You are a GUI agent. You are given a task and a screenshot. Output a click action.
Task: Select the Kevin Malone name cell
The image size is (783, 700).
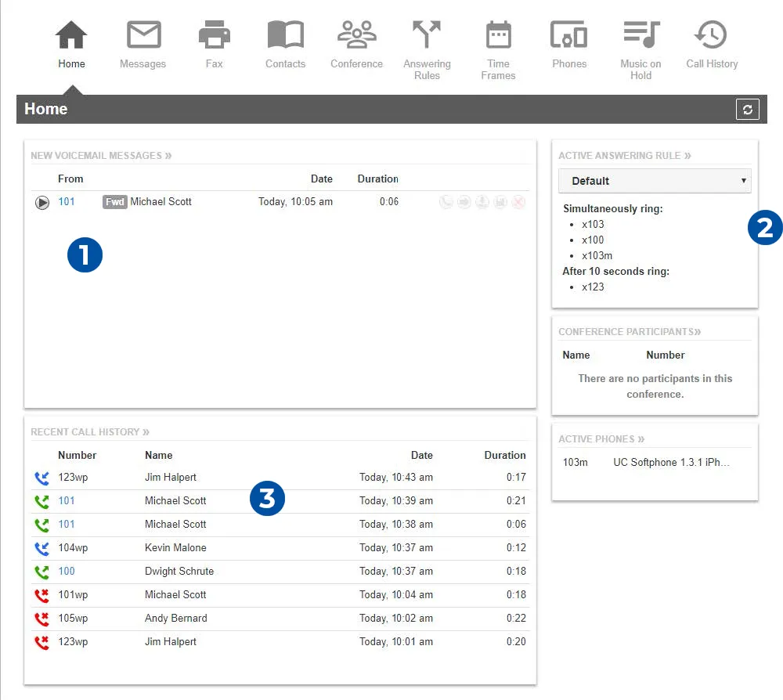click(x=175, y=548)
